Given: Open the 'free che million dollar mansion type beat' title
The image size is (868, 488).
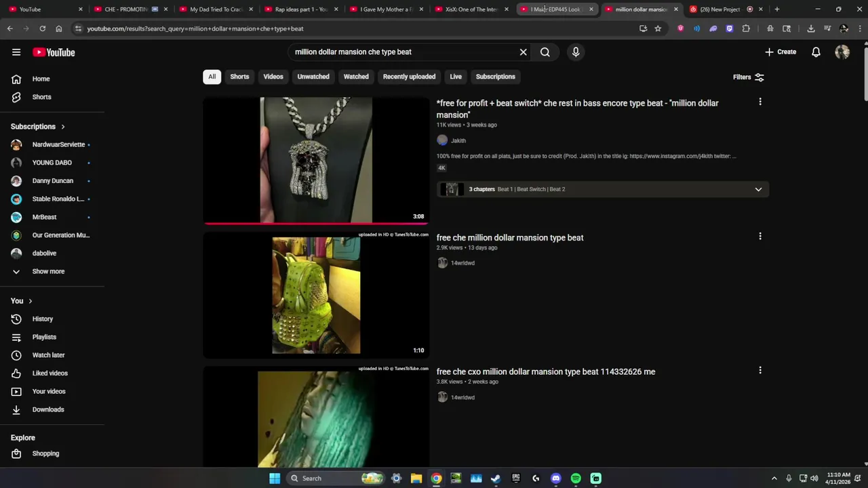Looking at the screenshot, I should click(x=510, y=238).
